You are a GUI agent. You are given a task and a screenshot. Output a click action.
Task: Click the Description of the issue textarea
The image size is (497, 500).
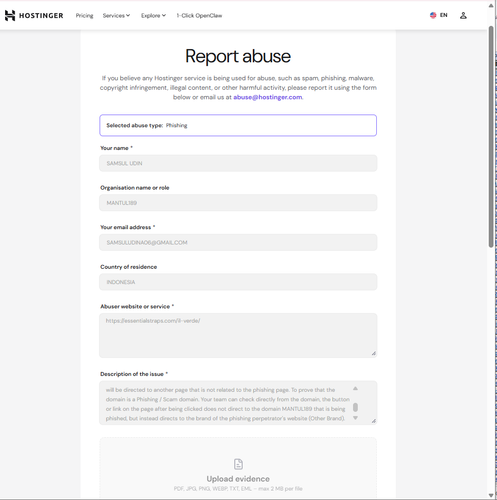[x=238, y=403]
